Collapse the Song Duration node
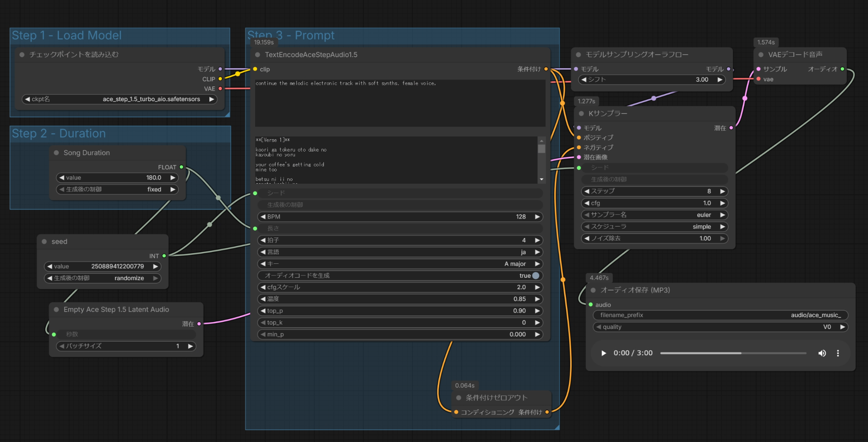The width and height of the screenshot is (868, 442). click(56, 153)
